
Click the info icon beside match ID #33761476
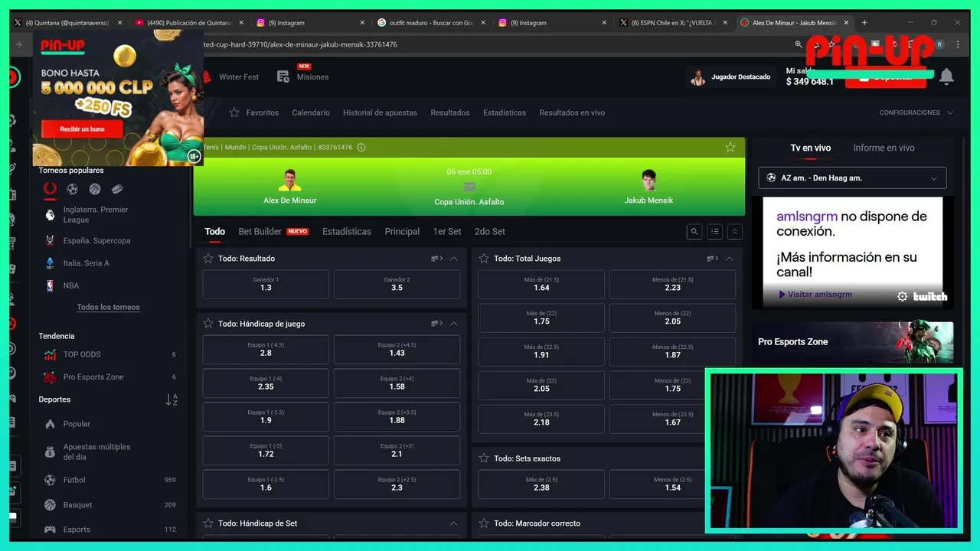(x=361, y=147)
